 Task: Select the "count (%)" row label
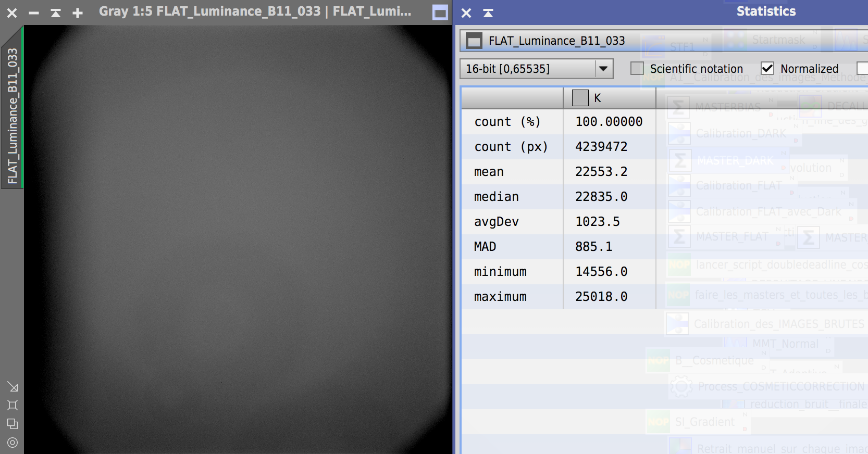pos(507,122)
